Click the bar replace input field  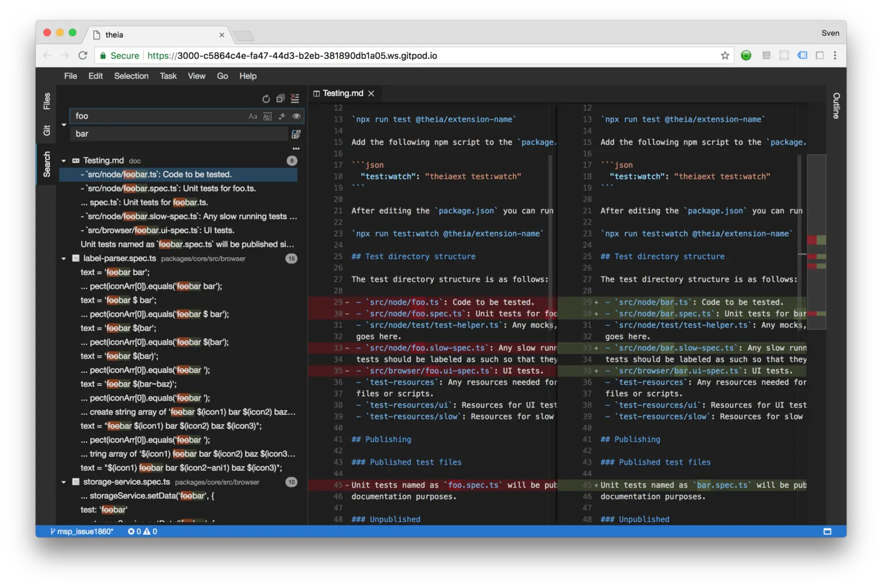click(178, 134)
